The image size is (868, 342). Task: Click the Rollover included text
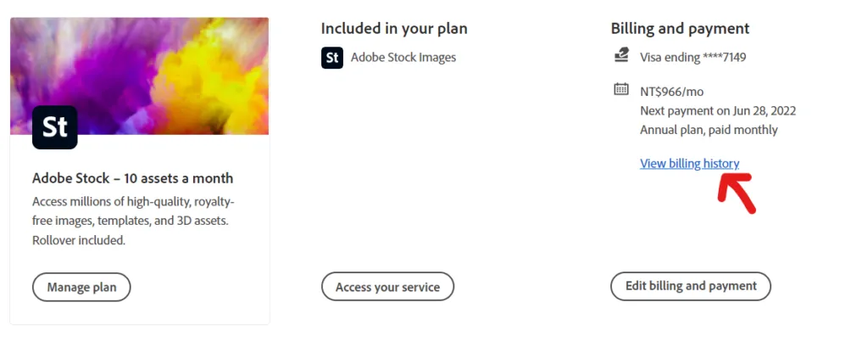pos(79,240)
